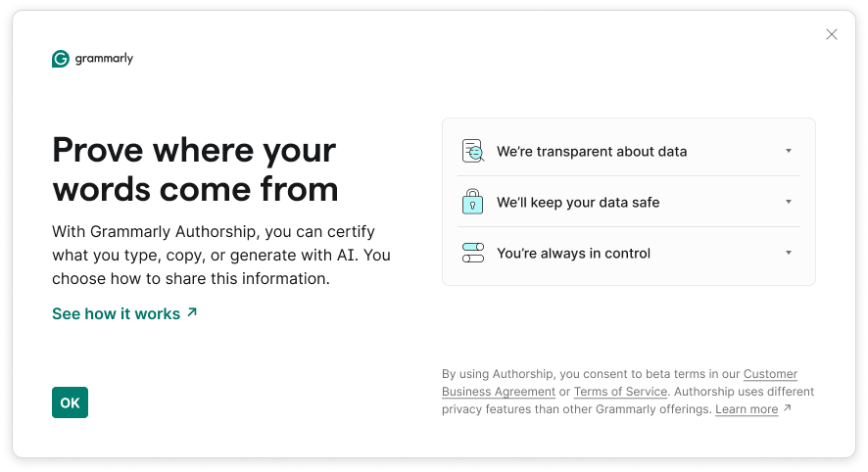The height and width of the screenshot is (472, 868).
Task: Open "You're always in control" section
Action: click(573, 254)
